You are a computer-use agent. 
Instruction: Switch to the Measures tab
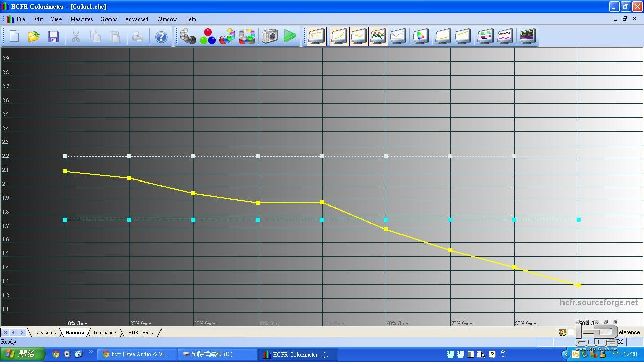(45, 332)
